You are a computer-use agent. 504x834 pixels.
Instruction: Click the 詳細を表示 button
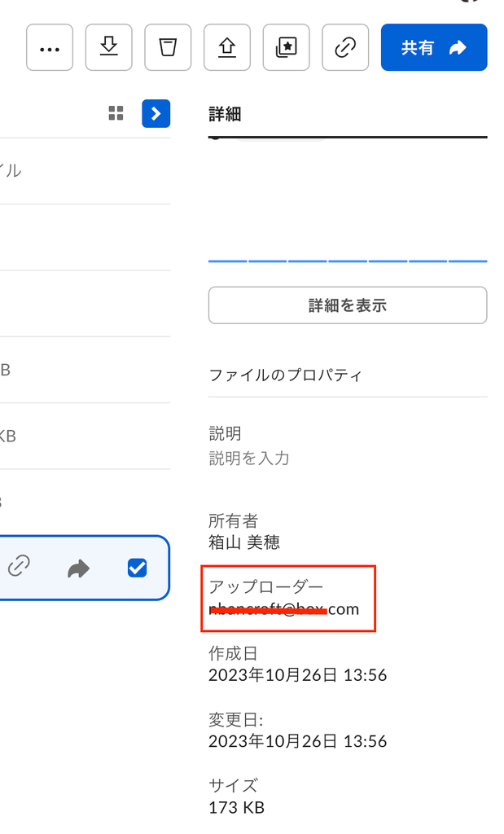click(x=348, y=305)
